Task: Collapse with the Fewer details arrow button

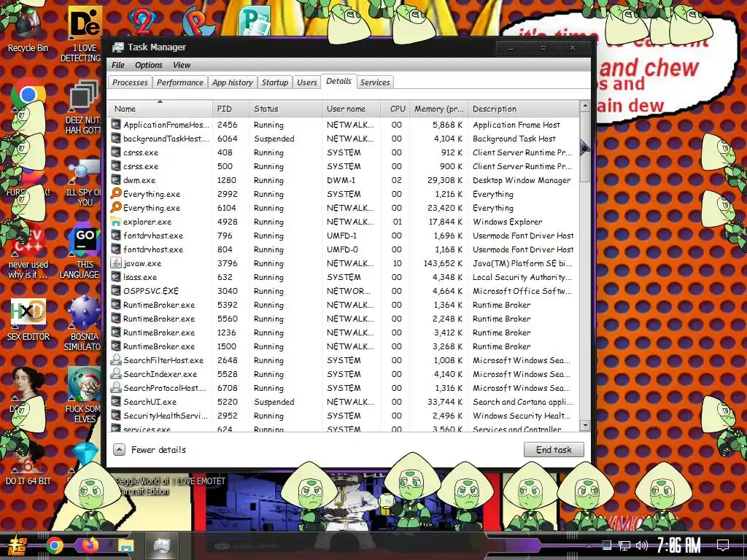Action: [119, 449]
